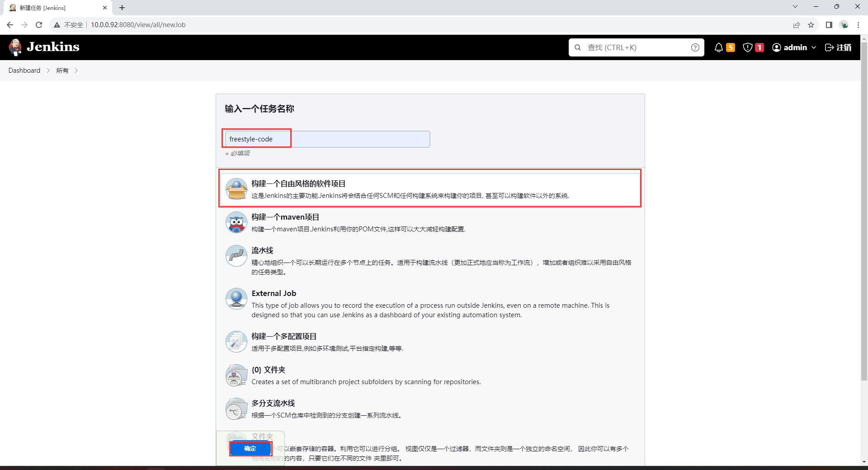Image resolution: width=868 pixels, height=470 pixels.
Task: Close the 新建任务 [Jenkins] tab
Action: click(x=105, y=8)
